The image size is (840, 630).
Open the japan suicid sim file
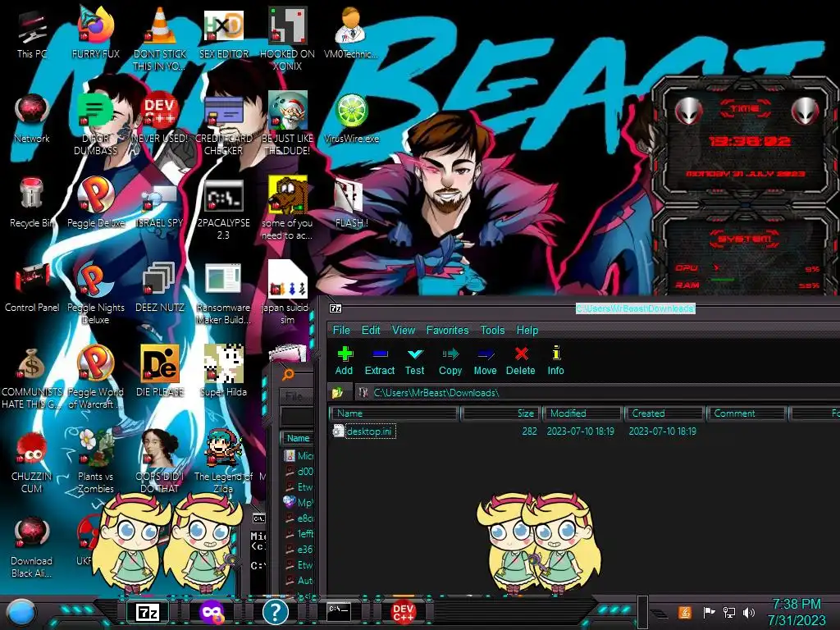[288, 293]
